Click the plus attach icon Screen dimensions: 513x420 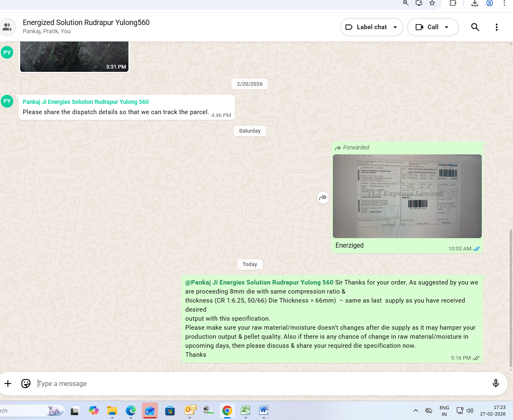8,383
